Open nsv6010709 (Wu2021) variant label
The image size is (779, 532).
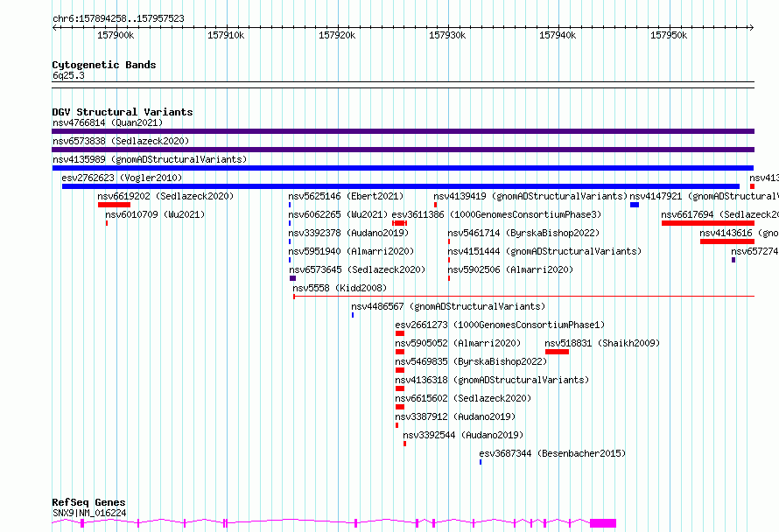pyautogui.click(x=155, y=214)
